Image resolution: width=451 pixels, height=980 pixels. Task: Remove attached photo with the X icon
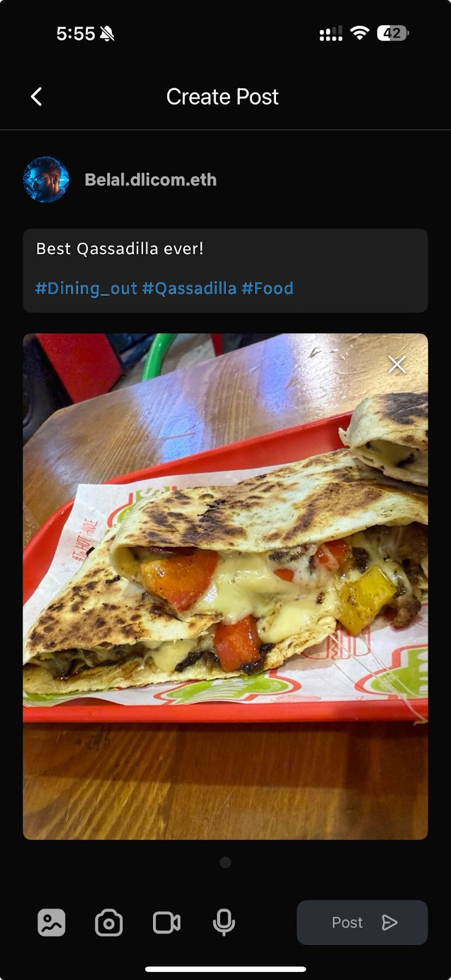click(x=397, y=365)
